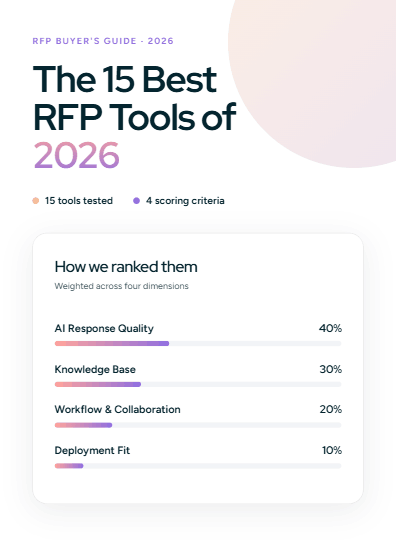Image resolution: width=396 pixels, height=540 pixels.
Task: Click the "Weighted across four dimensions" subtitle
Action: pyautogui.click(x=122, y=286)
